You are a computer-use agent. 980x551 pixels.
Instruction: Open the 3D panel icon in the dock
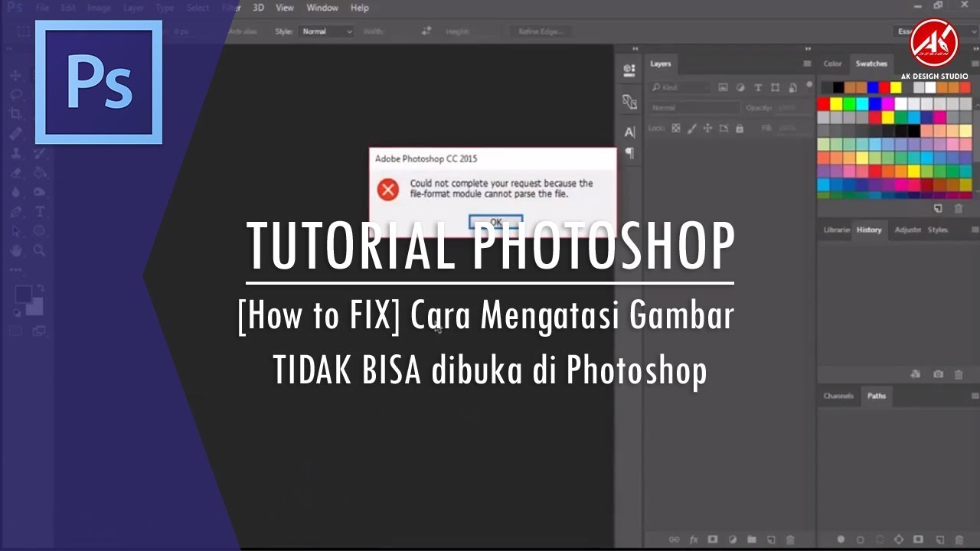(629, 70)
